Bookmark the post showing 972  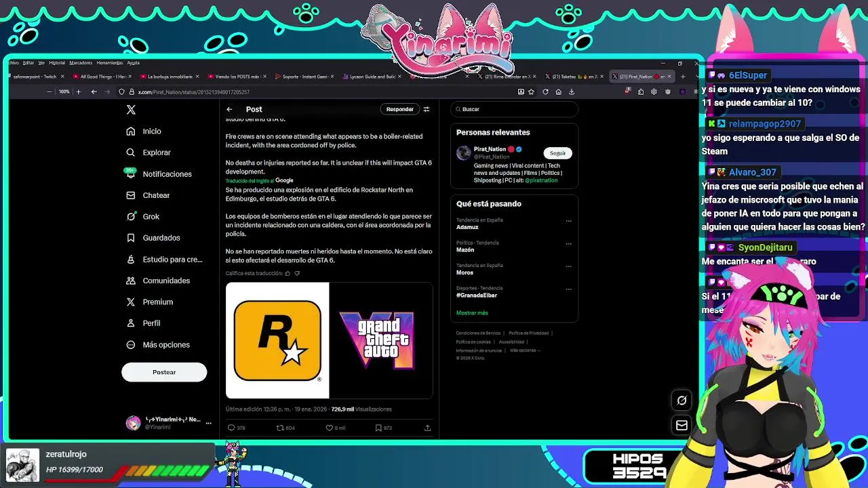point(384,428)
